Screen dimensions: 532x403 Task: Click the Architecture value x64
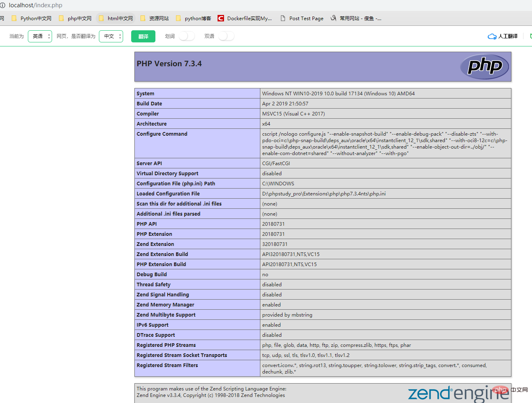(x=266, y=124)
